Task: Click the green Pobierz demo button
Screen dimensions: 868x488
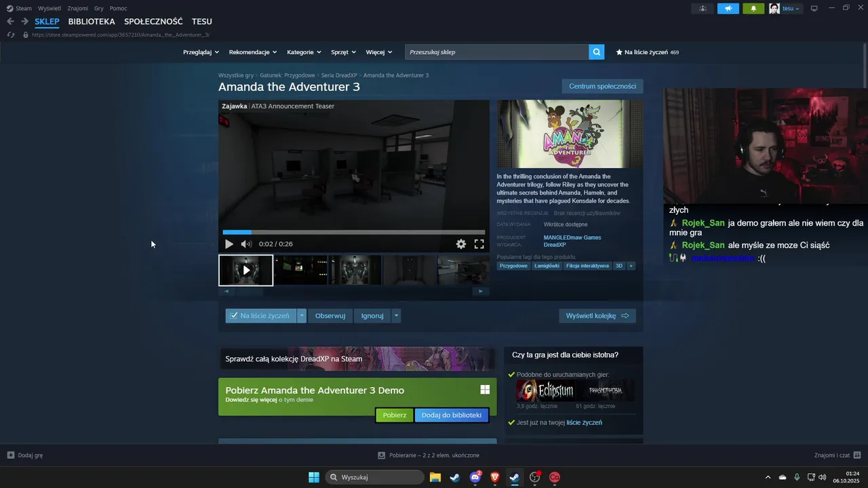Action: [x=395, y=415]
